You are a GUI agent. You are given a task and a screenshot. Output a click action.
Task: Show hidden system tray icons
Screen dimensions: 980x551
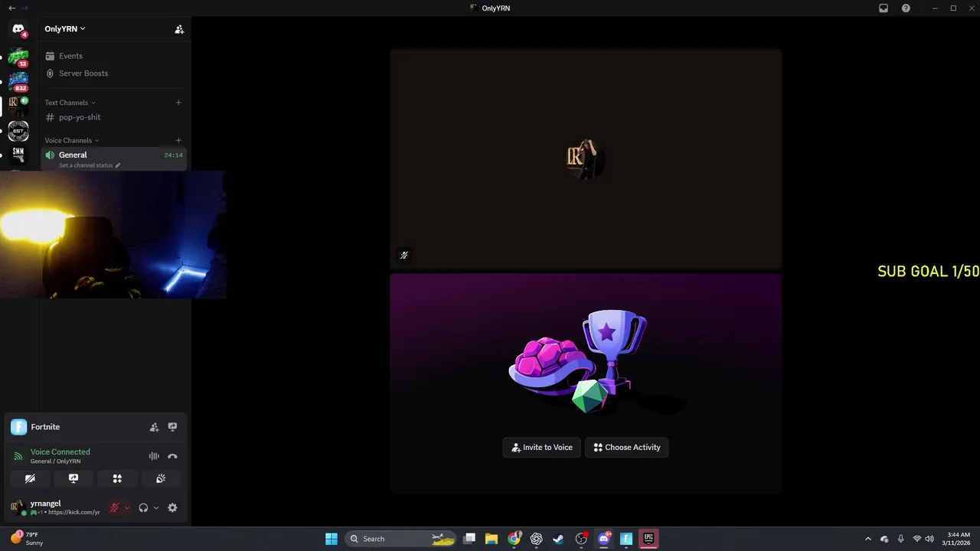point(867,539)
